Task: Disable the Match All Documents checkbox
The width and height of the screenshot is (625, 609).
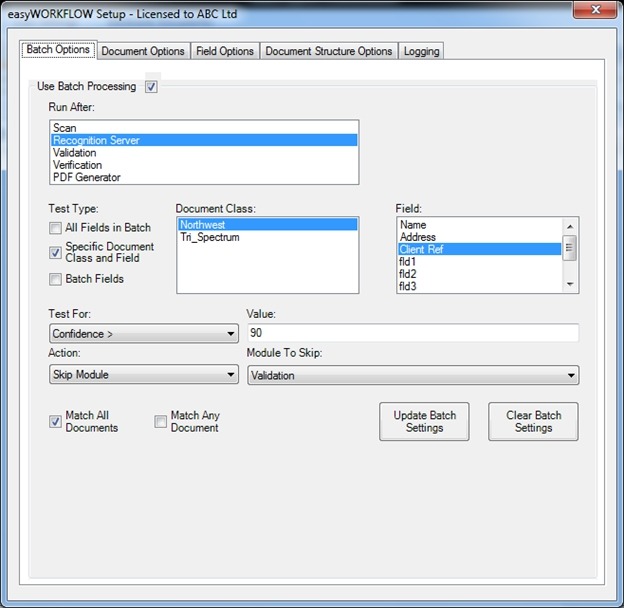Action: (56, 421)
